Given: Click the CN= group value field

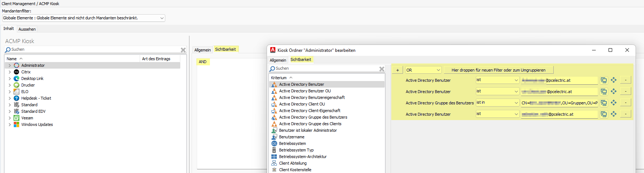Looking at the screenshot, I should coord(559,103).
